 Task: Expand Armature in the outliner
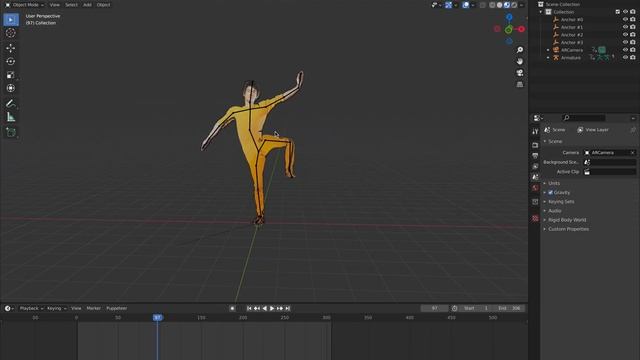click(x=548, y=58)
